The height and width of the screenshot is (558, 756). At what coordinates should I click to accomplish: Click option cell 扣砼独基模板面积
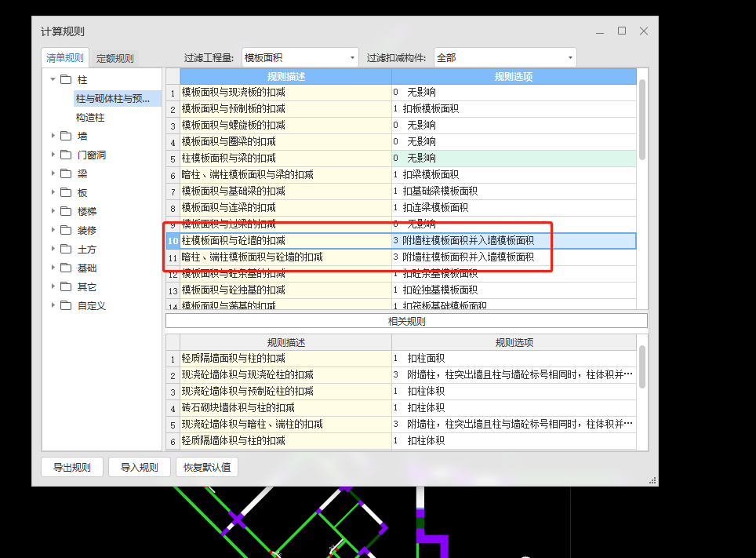514,290
